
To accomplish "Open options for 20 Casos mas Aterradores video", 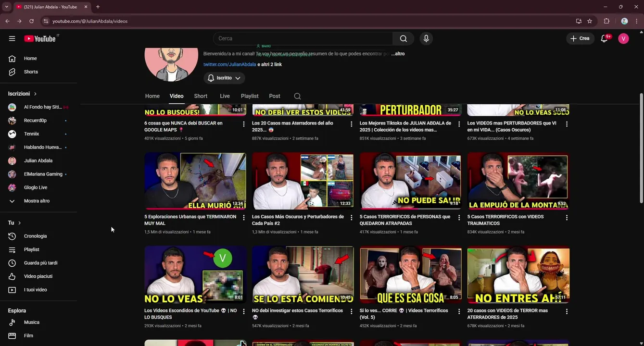I will pos(352,124).
